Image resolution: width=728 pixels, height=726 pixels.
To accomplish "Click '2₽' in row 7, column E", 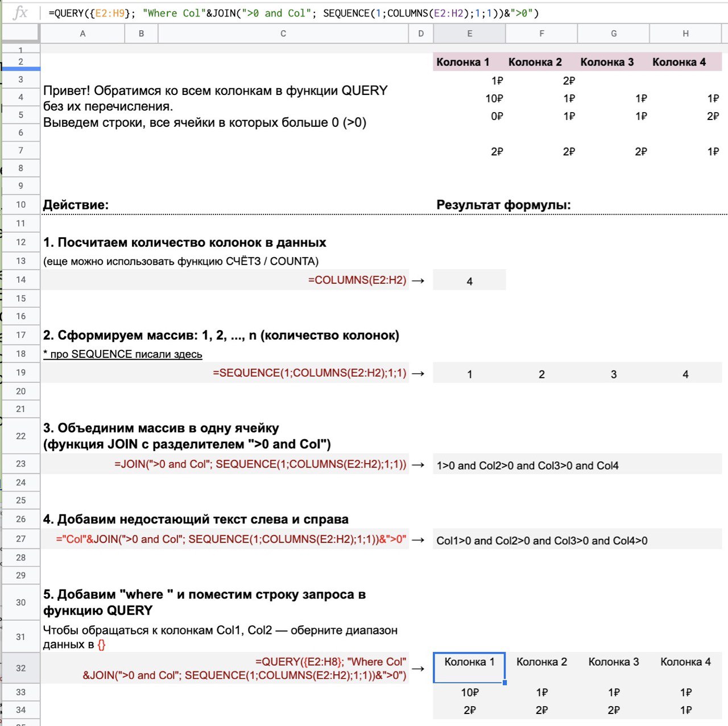I will [x=470, y=151].
